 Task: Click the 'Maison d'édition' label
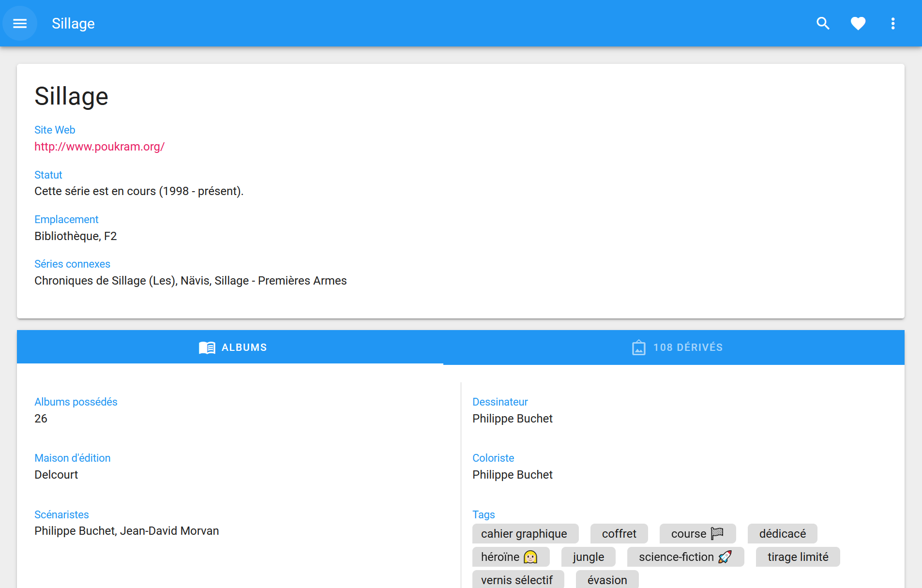click(x=73, y=458)
